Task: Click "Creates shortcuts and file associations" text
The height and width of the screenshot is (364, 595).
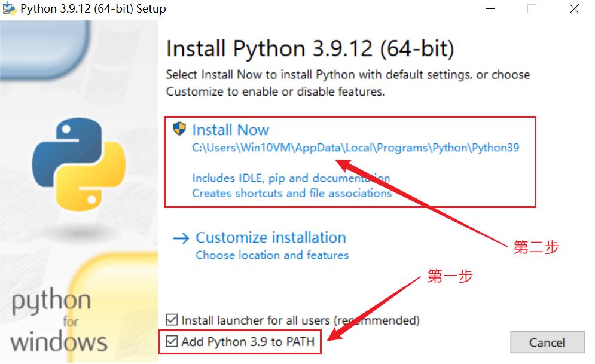Action: tap(292, 193)
